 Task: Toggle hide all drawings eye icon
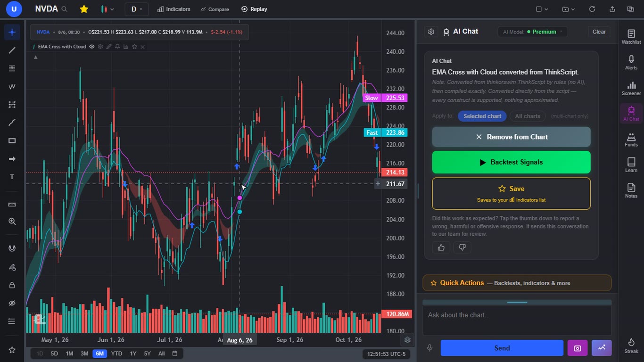click(12, 303)
